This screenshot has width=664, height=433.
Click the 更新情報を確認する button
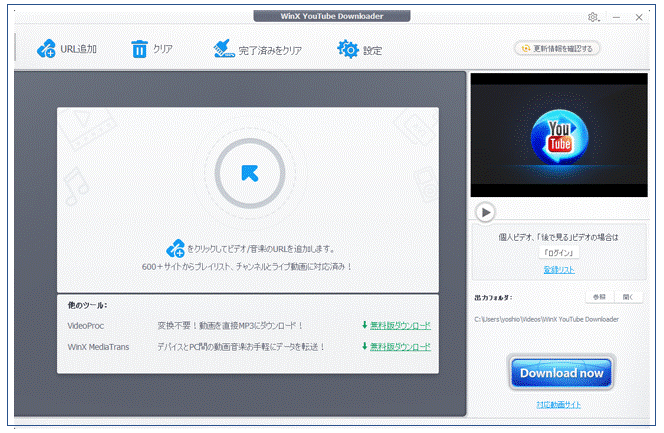pyautogui.click(x=557, y=48)
